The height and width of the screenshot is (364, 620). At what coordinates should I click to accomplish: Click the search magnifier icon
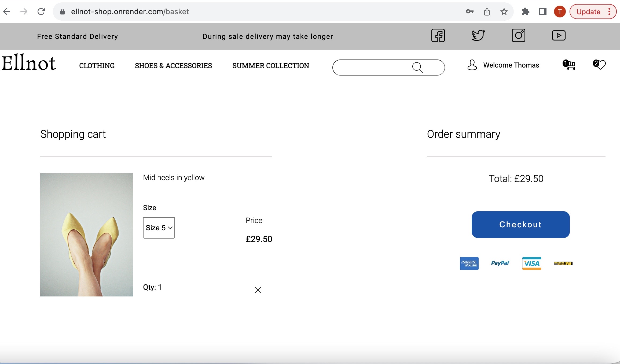[x=419, y=67]
